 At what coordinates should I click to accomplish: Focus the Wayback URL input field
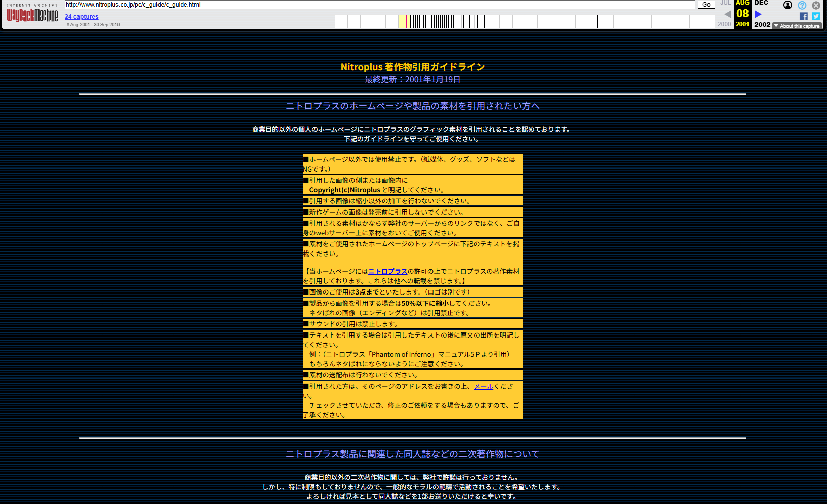(x=380, y=5)
